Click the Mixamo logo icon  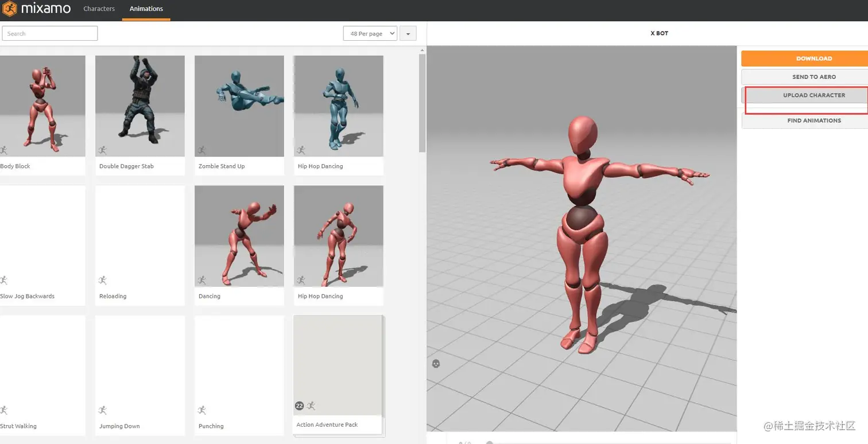[x=10, y=9]
